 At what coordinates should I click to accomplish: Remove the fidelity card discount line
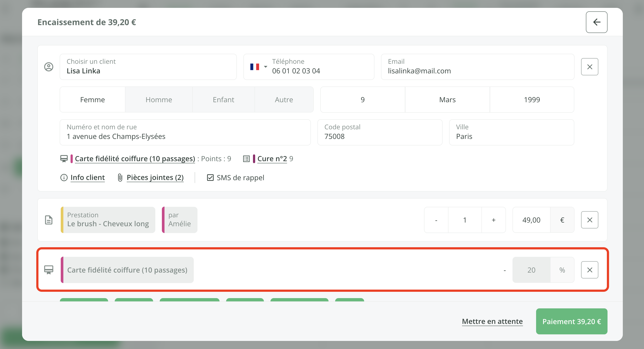point(589,270)
